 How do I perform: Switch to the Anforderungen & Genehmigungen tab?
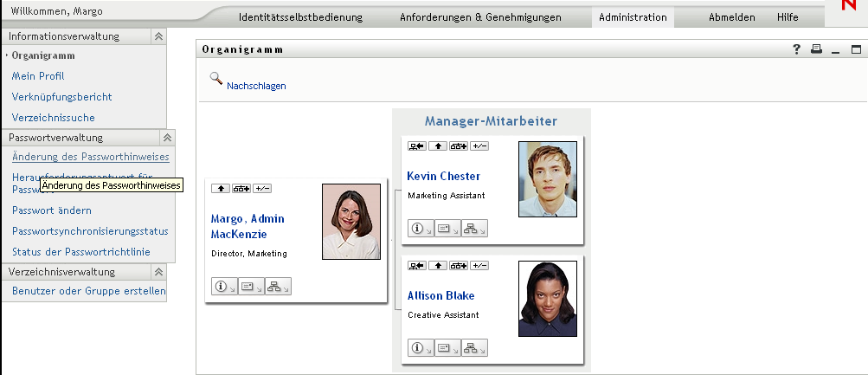(480, 17)
